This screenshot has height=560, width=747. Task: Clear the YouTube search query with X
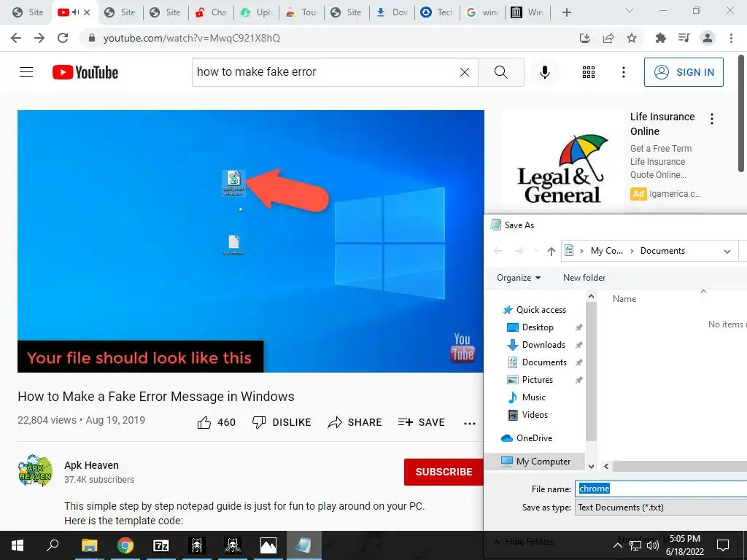tap(465, 72)
